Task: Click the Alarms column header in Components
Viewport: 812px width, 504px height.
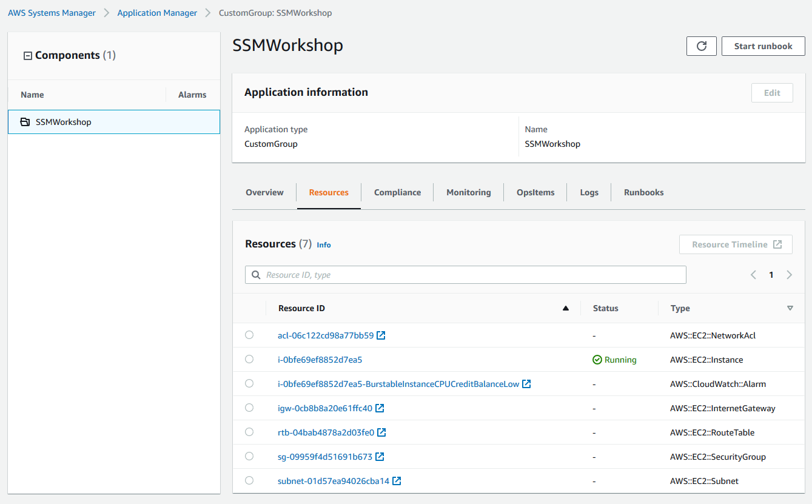Action: pyautogui.click(x=192, y=95)
